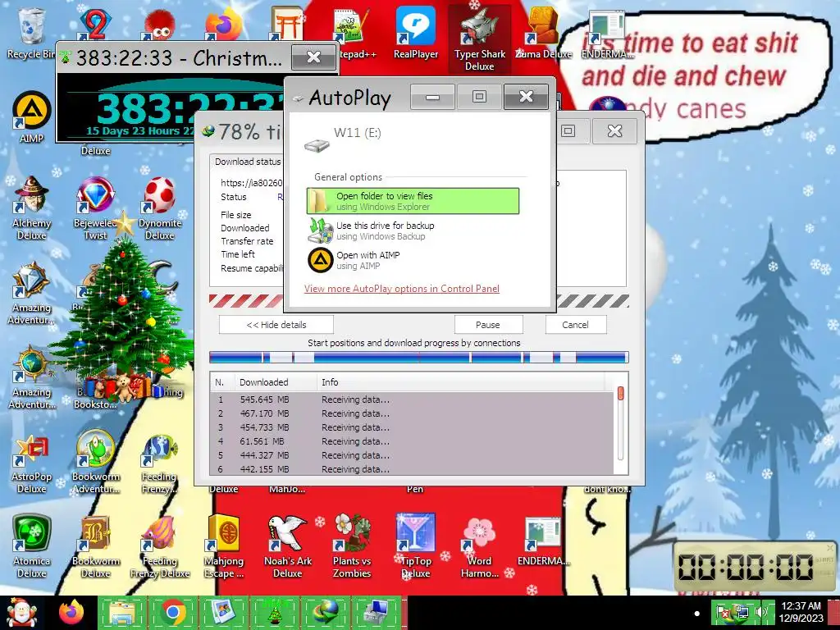Open Noah's Ark Deluxe desktop shortcut
The width and height of the screenshot is (840, 630).
(x=288, y=546)
